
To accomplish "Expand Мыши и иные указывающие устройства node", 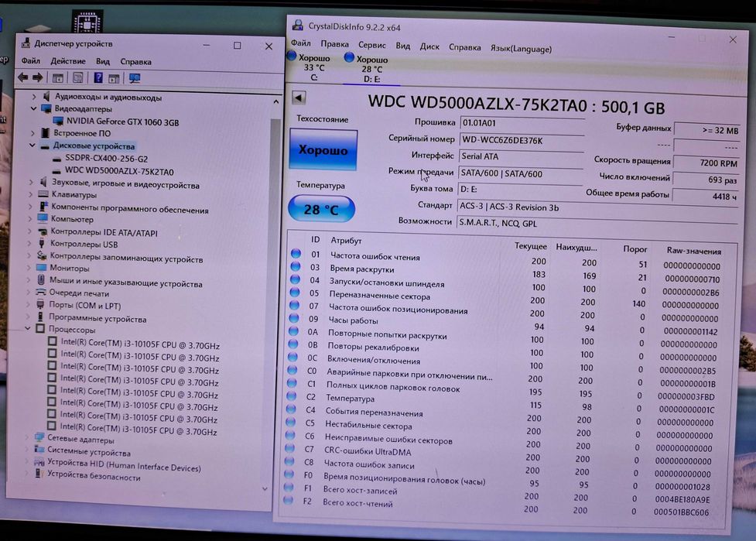I will pyautogui.click(x=29, y=280).
